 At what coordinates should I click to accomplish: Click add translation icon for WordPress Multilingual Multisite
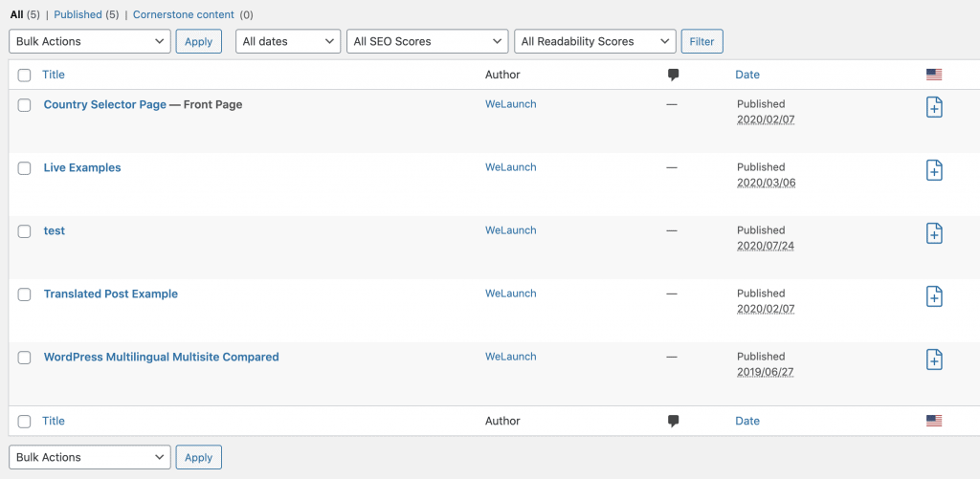pos(934,359)
